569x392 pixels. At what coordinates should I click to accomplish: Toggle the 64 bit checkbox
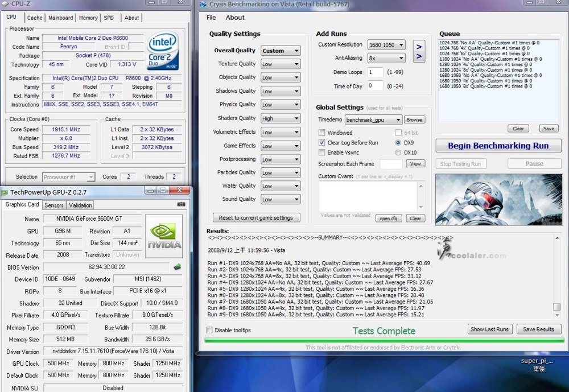tap(398, 133)
